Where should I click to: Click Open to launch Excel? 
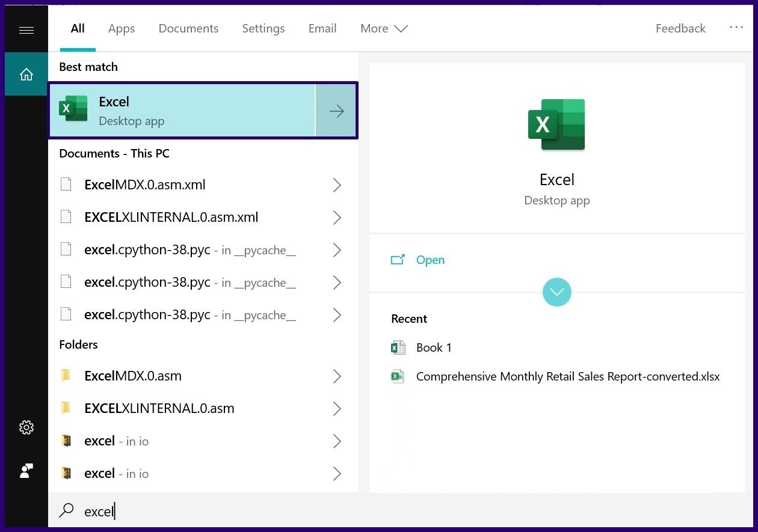click(x=430, y=260)
